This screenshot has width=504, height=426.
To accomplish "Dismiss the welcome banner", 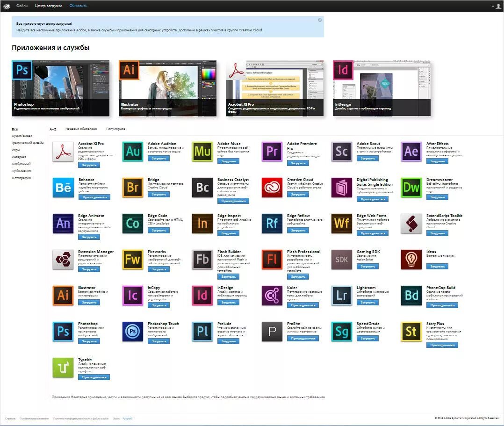I will coord(320,20).
